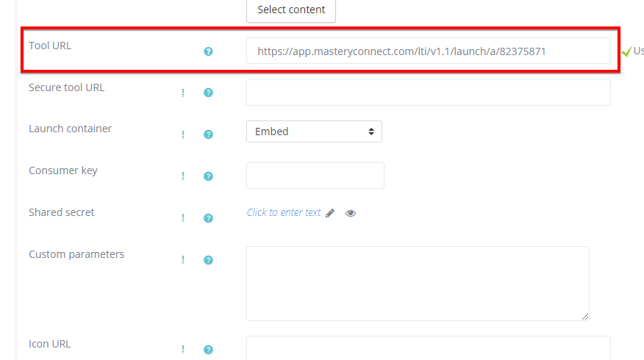Image resolution: width=644 pixels, height=360 pixels.
Task: Click advanced exclamation icon beside Launch container
Action: (x=183, y=134)
